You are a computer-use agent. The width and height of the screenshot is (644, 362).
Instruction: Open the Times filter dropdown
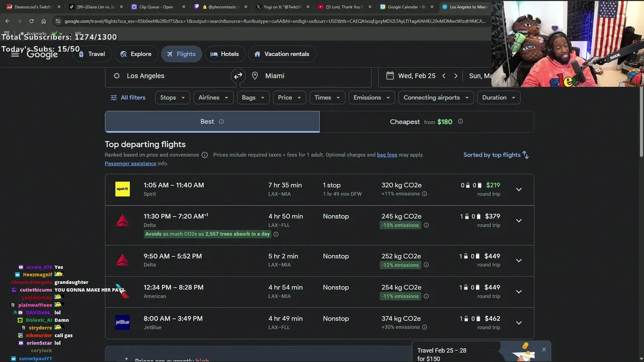(x=327, y=98)
